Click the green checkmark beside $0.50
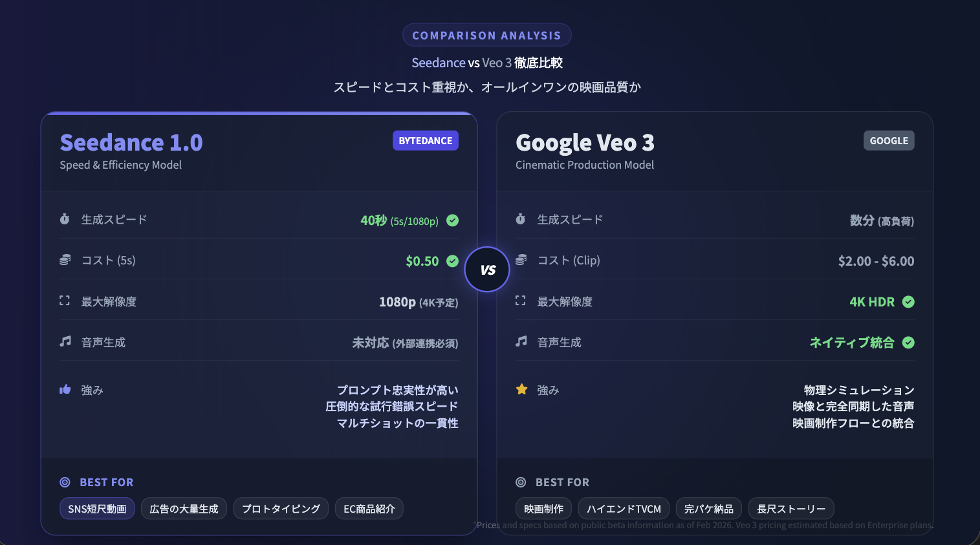 pyautogui.click(x=453, y=261)
